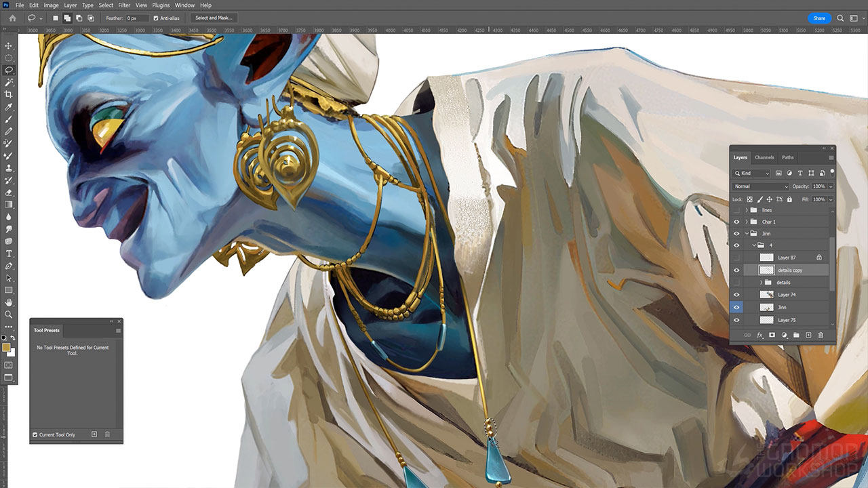Open the Plugins menu
The width and height of the screenshot is (868, 488).
pos(161,5)
